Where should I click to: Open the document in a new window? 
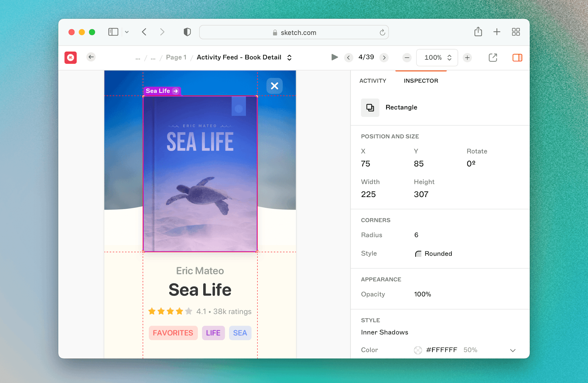pos(493,58)
